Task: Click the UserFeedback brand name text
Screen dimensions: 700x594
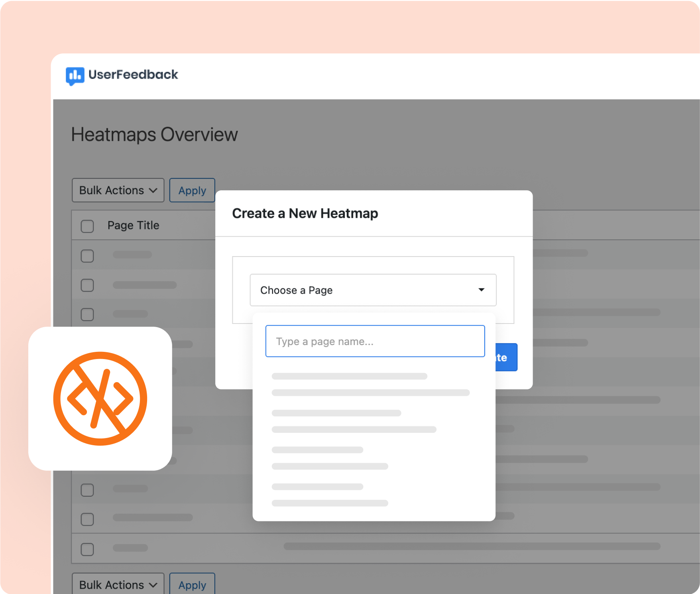Action: 133,75
